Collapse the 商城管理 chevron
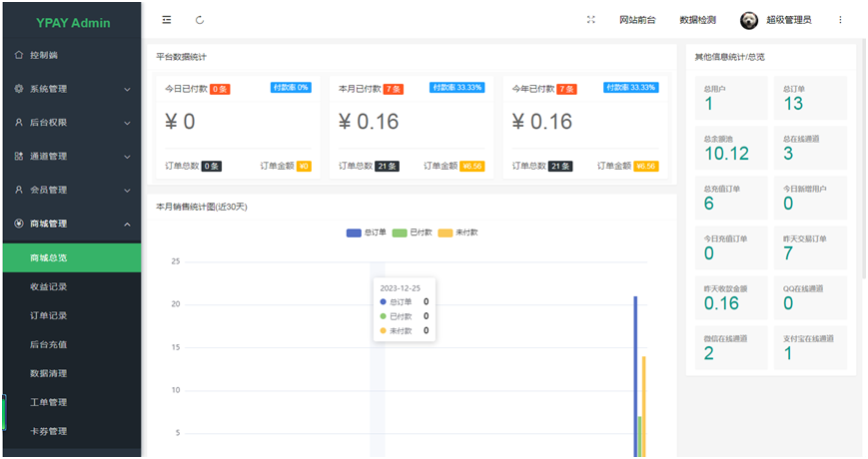This screenshot has height=459, width=868. click(x=127, y=224)
